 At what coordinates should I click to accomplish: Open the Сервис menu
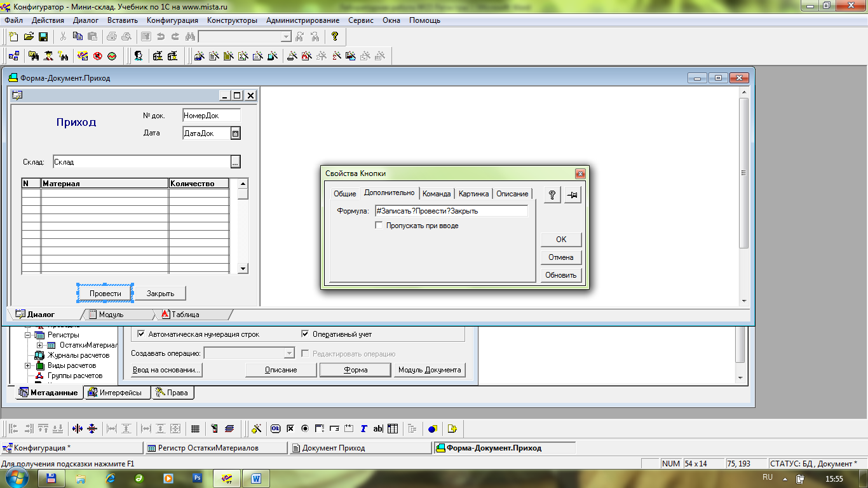click(x=361, y=20)
